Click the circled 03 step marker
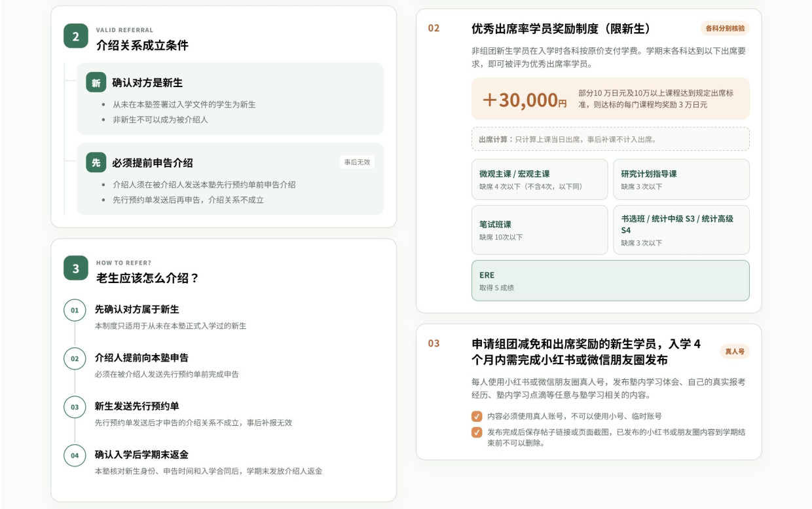The width and height of the screenshot is (812, 509). tap(75, 407)
